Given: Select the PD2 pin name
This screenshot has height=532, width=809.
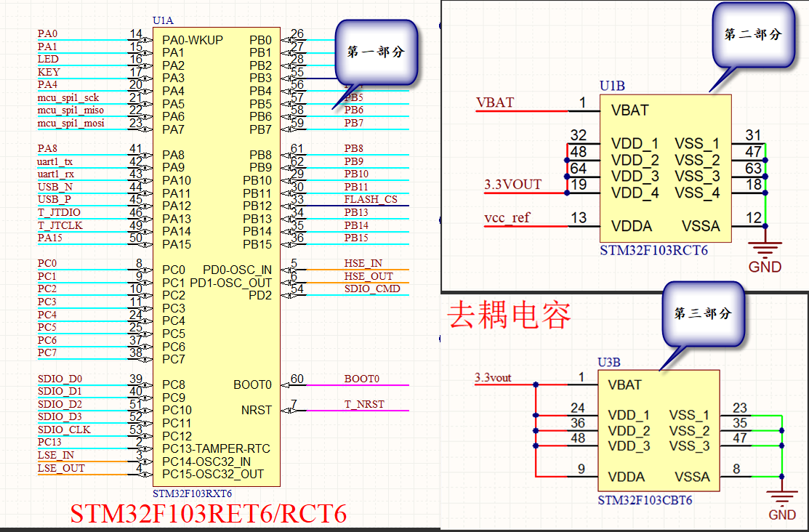Looking at the screenshot, I should [x=260, y=296].
